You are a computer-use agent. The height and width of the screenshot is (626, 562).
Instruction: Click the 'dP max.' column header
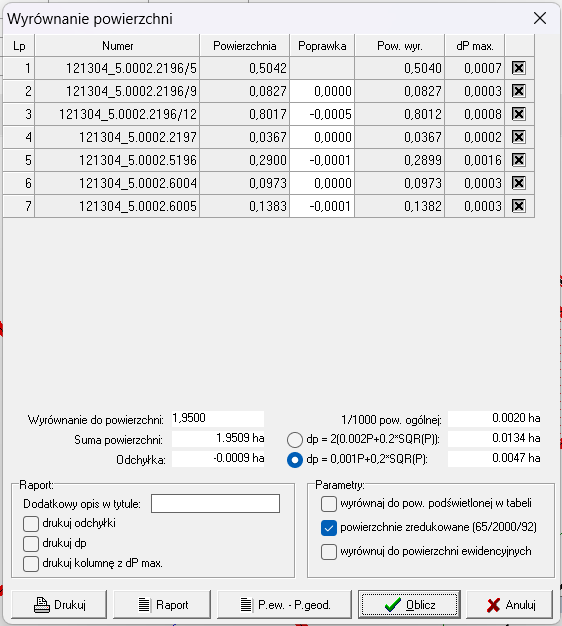(x=475, y=46)
